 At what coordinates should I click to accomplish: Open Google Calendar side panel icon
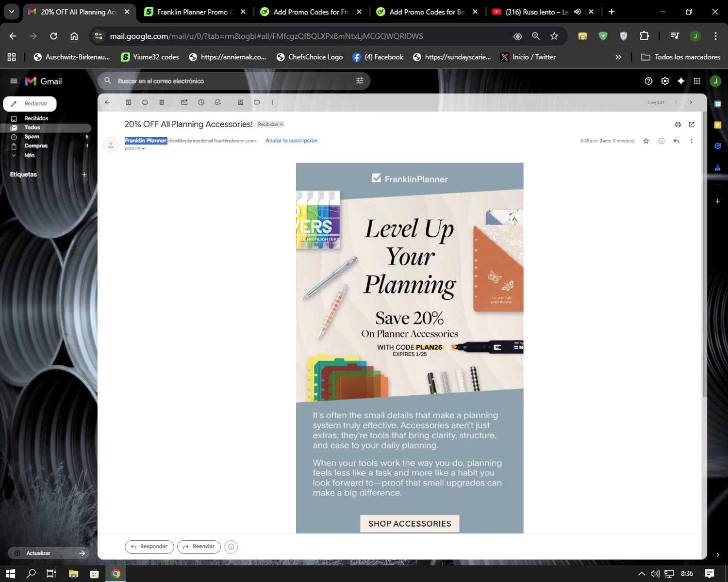(718, 104)
